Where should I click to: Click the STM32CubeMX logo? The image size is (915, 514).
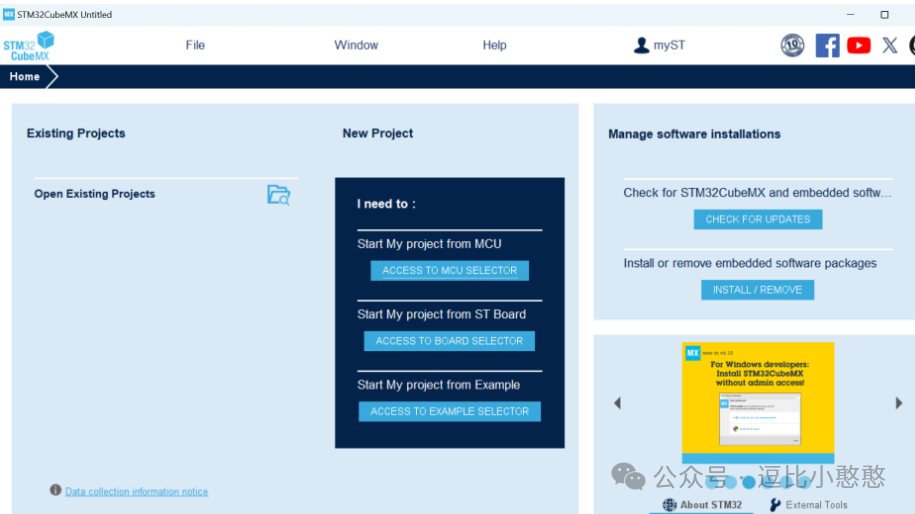[29, 46]
